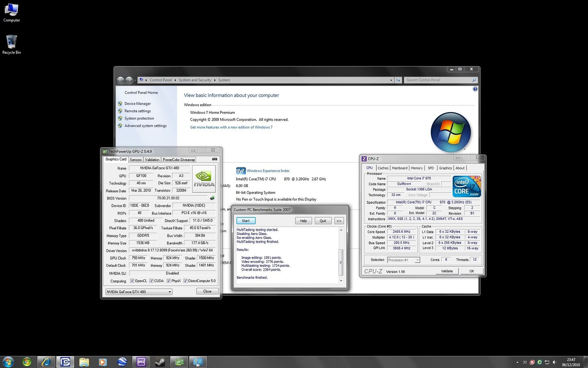588x368 pixels.
Task: Click the Intel Core i7 badge in CPU-Z
Action: (467, 186)
